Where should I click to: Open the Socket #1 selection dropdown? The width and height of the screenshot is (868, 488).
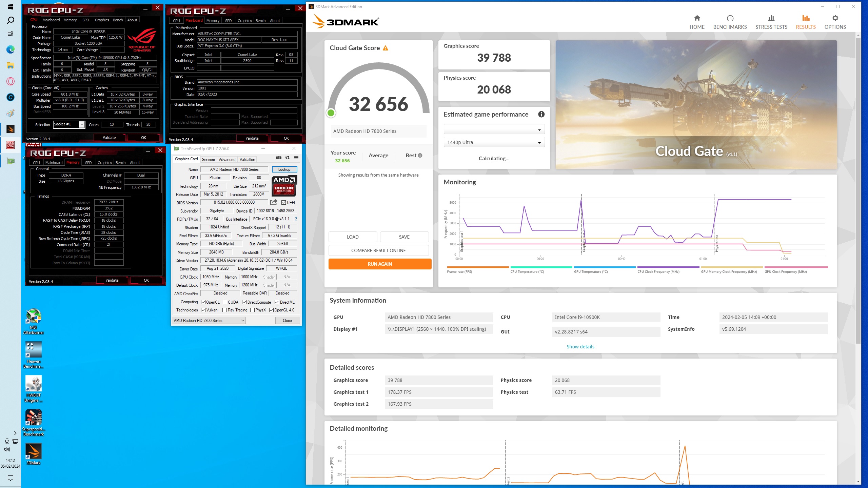click(x=69, y=124)
